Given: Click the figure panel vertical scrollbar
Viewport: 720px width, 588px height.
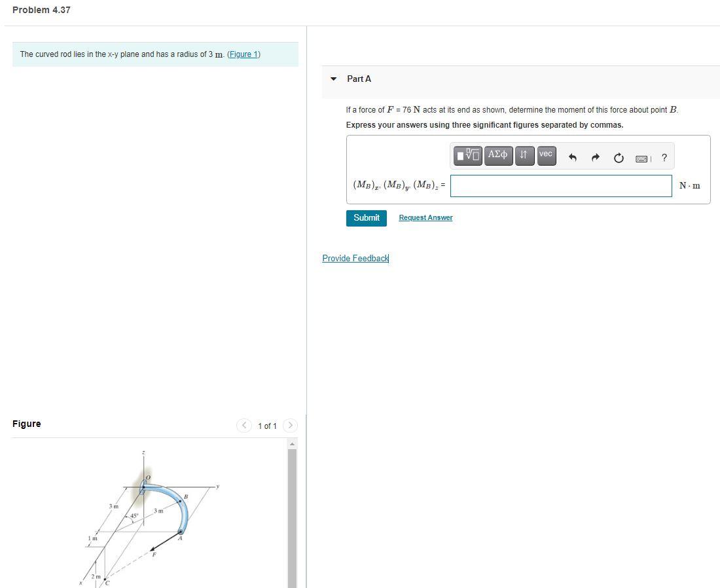Looking at the screenshot, I should pyautogui.click(x=292, y=518).
